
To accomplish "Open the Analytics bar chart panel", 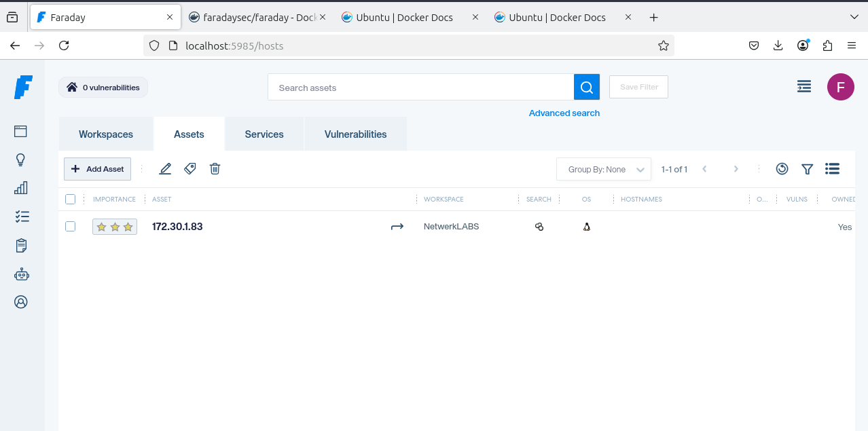I will point(20,187).
